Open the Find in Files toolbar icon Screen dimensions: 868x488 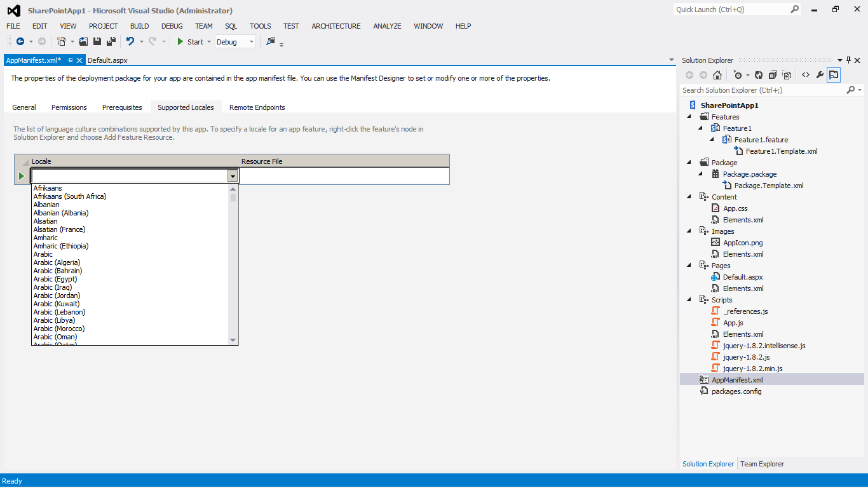271,41
